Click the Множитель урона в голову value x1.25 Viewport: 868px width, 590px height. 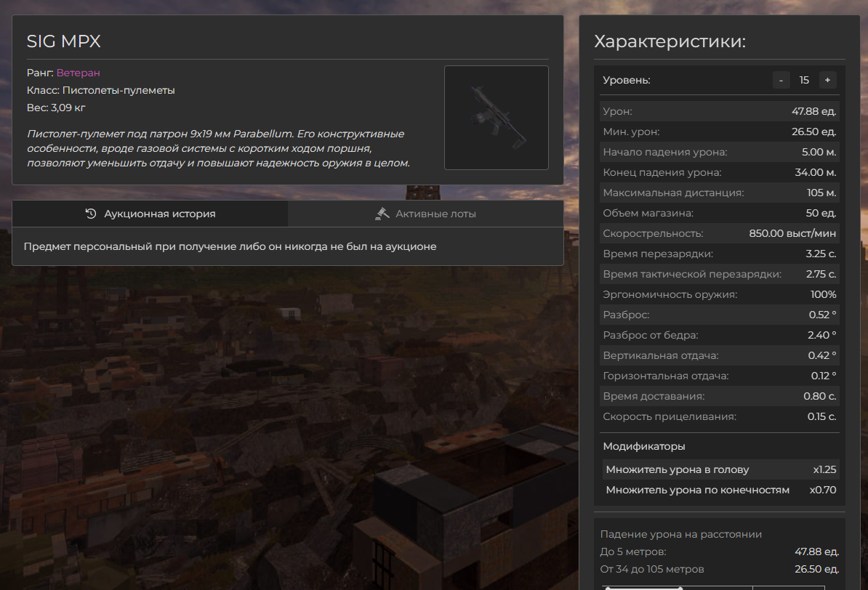(825, 469)
